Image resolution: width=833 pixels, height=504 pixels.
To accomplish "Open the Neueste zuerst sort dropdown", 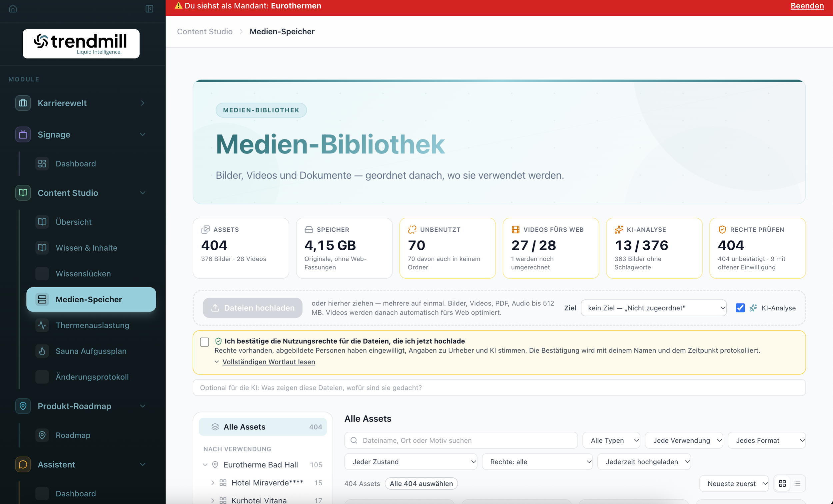I will click(734, 484).
